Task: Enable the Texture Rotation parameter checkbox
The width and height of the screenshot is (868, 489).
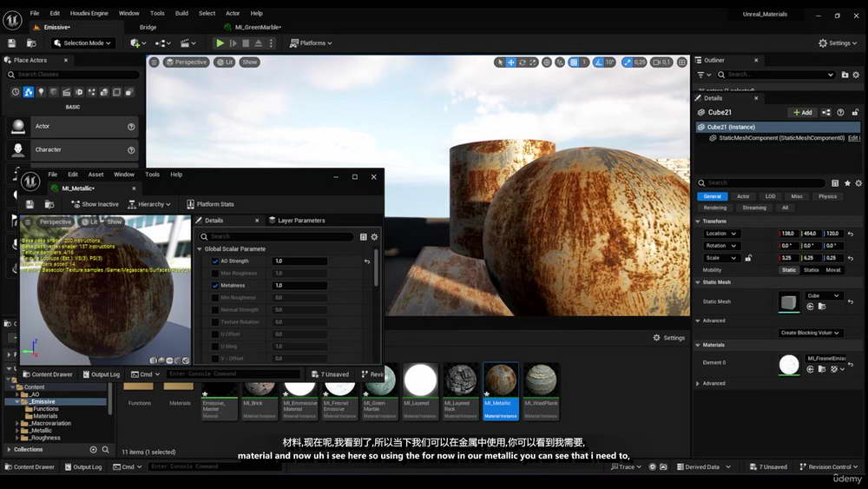Action: click(215, 321)
